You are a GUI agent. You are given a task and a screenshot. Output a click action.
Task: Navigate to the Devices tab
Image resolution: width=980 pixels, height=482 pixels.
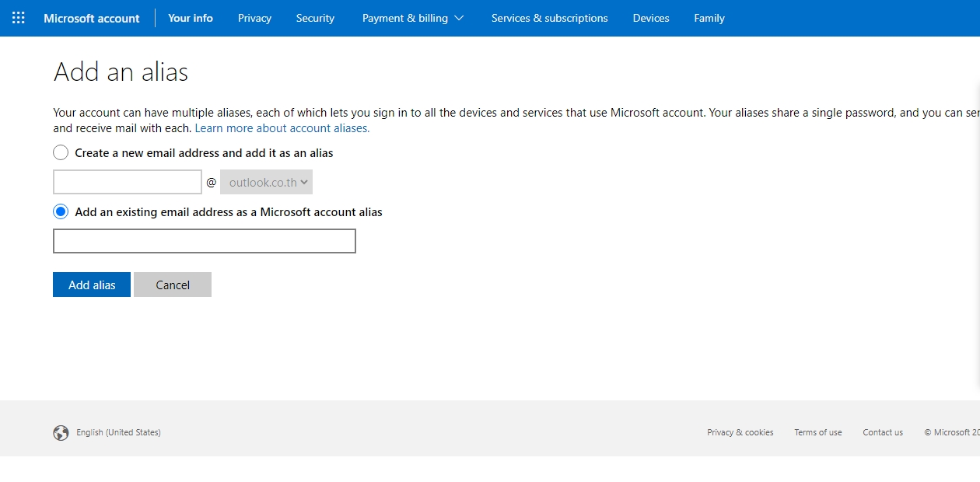[x=651, y=18]
